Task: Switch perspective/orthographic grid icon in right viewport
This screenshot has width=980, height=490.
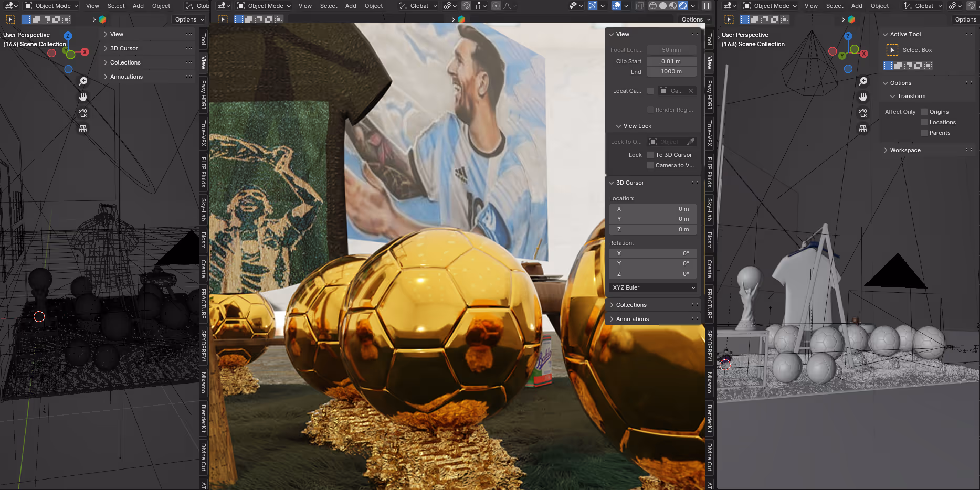Action: pos(863,129)
